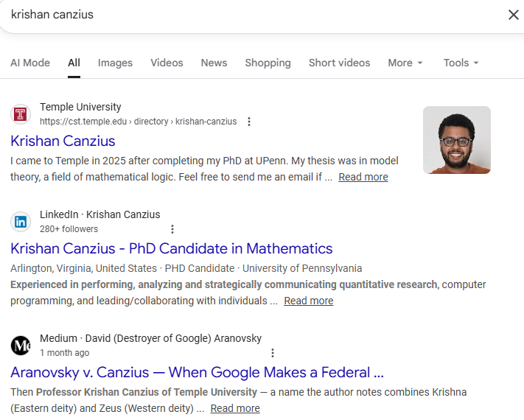Click the Medium logo icon
The height and width of the screenshot is (420, 524).
tap(21, 346)
